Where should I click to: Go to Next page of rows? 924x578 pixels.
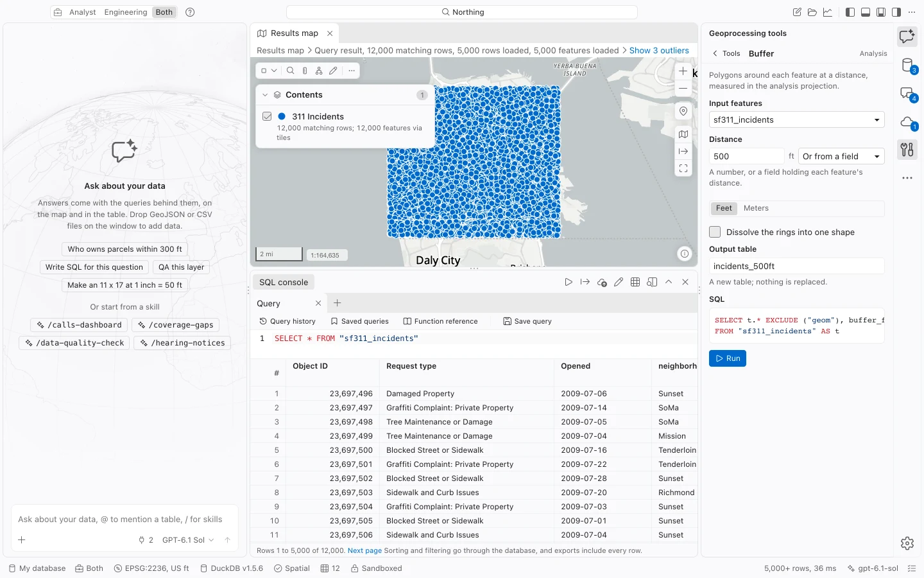click(x=364, y=550)
